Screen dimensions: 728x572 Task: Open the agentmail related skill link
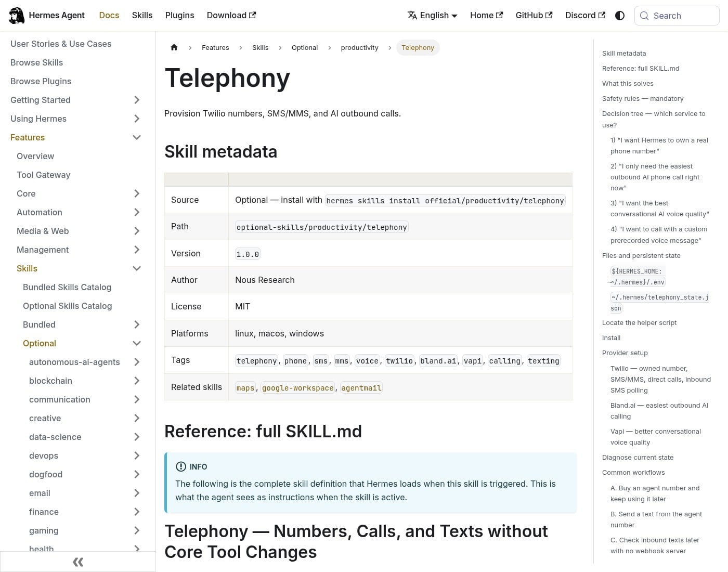pyautogui.click(x=361, y=388)
